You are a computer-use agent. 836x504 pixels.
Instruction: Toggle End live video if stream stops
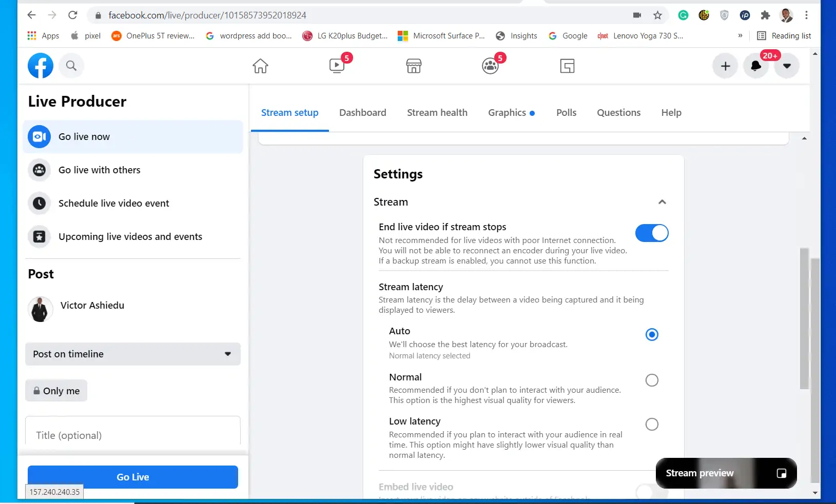(652, 233)
